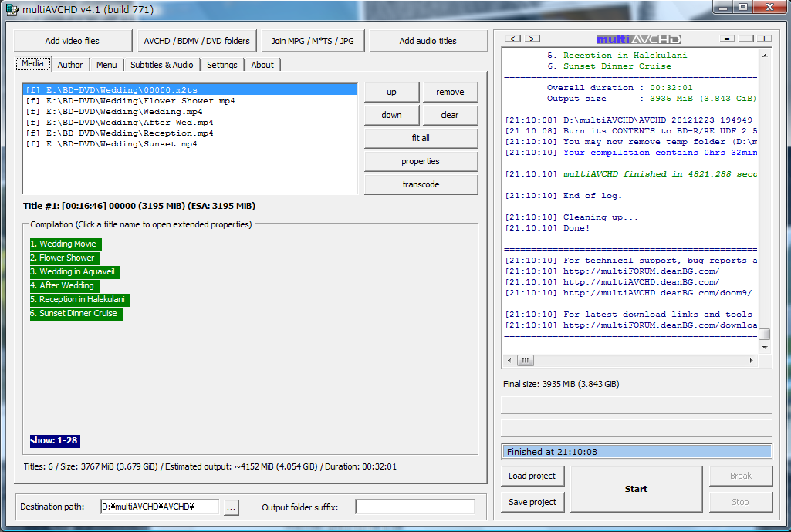Image resolution: width=791 pixels, height=532 pixels.
Task: Click the multiAVCHD app icon in title bar
Action: [x=11, y=9]
